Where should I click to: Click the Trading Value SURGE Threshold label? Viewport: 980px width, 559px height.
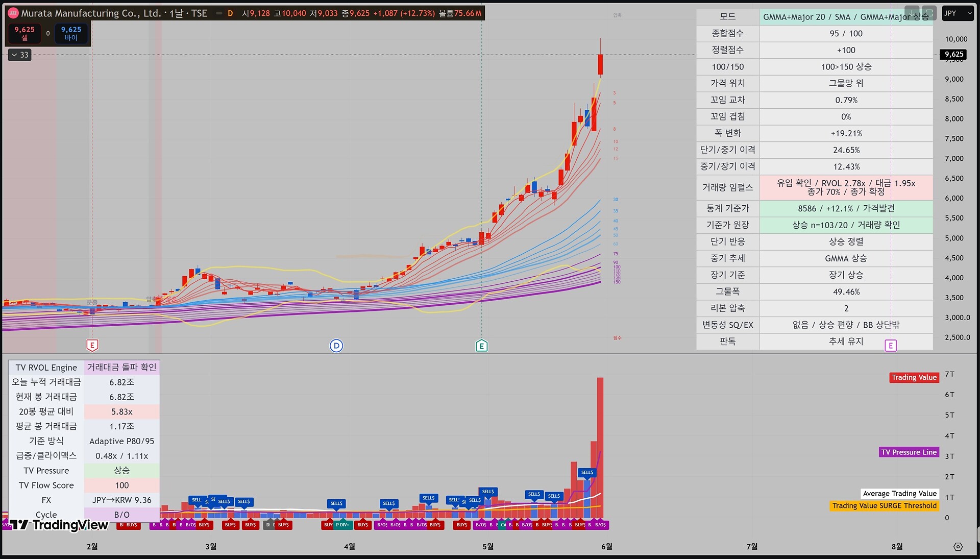pyautogui.click(x=885, y=505)
